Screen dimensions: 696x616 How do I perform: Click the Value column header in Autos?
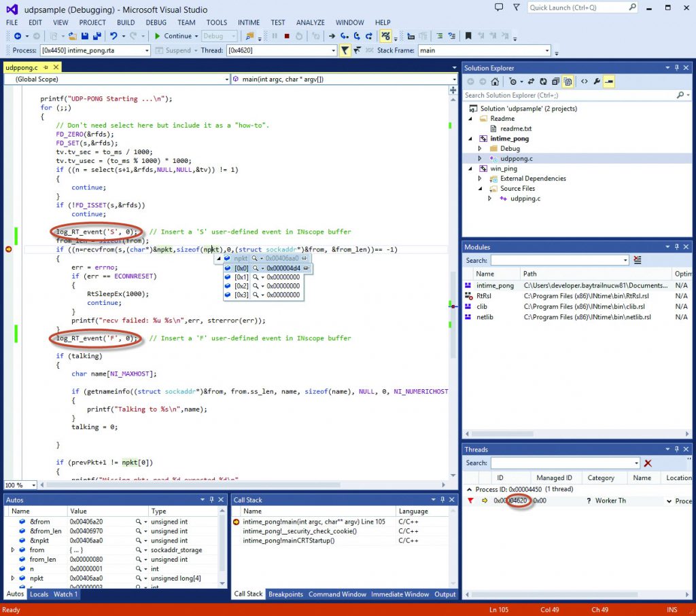coord(78,511)
